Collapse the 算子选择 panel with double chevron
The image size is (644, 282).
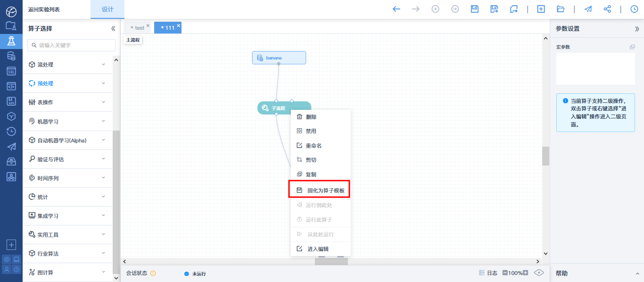point(113,28)
